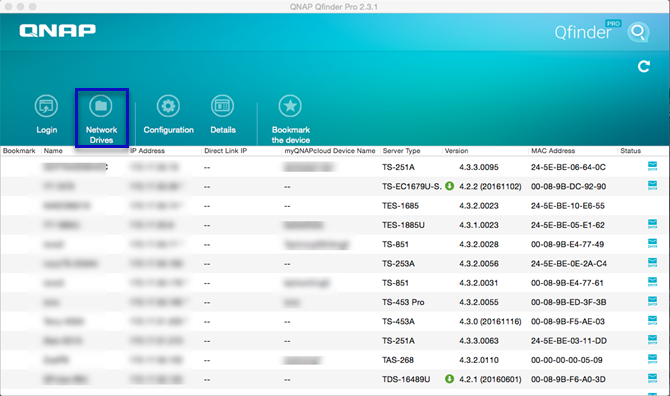This screenshot has width=670, height=396.
Task: Sort by Status column header
Action: 631,151
